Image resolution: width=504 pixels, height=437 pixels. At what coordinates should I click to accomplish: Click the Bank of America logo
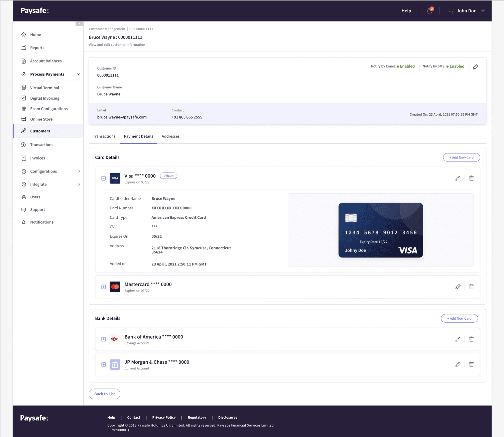click(x=114, y=339)
